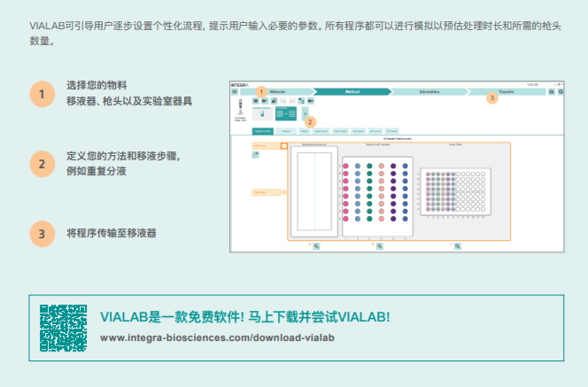Open the Mix Source sub-tab
The height and width of the screenshot is (387, 588).
point(375,131)
